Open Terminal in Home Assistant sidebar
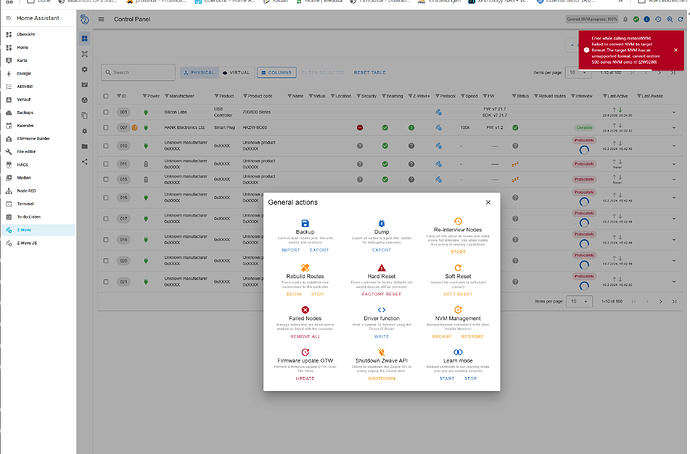The height and width of the screenshot is (454, 690). pos(38,204)
